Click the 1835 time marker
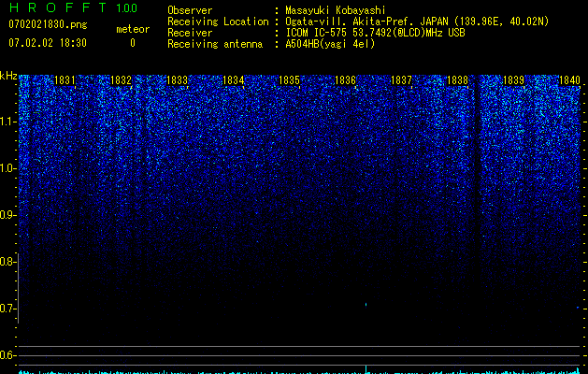 click(x=290, y=80)
